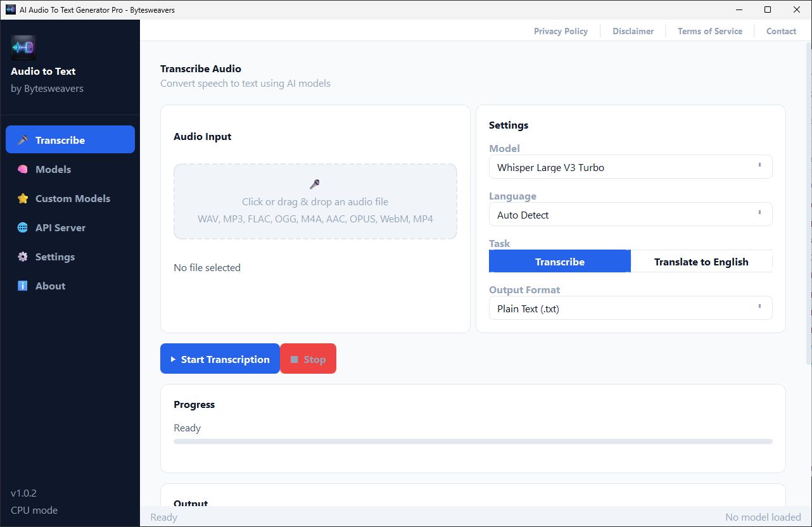This screenshot has height=527, width=812.
Task: Click the 'by Bytesweavers' text in sidebar
Action: (47, 88)
